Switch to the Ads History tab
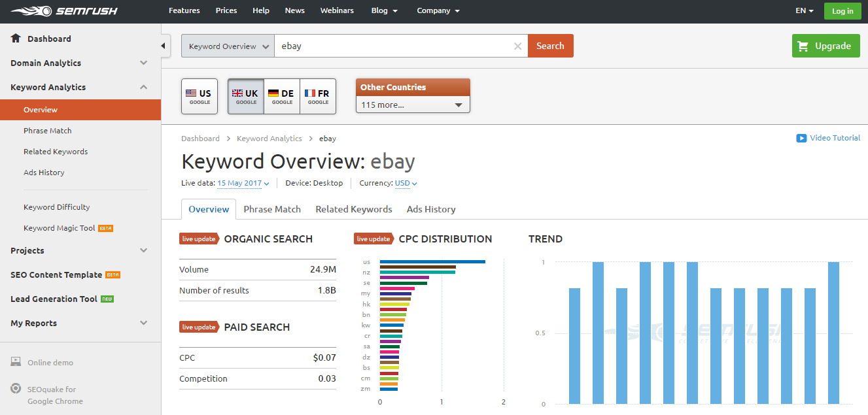 431,209
